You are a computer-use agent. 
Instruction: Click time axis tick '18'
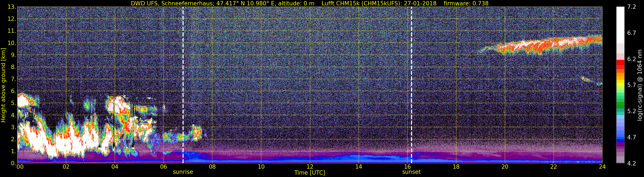click(456, 167)
